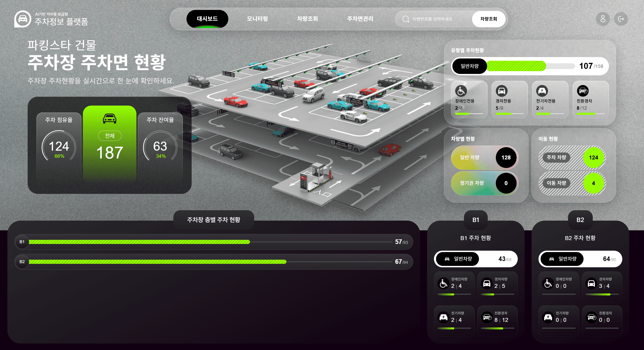This screenshot has width=644, height=350.
Task: Select the 전체 pill button
Action: [x=110, y=136]
